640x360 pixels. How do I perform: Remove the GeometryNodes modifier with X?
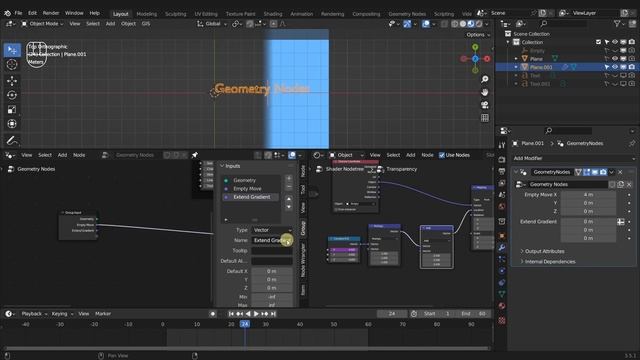[x=620, y=172]
